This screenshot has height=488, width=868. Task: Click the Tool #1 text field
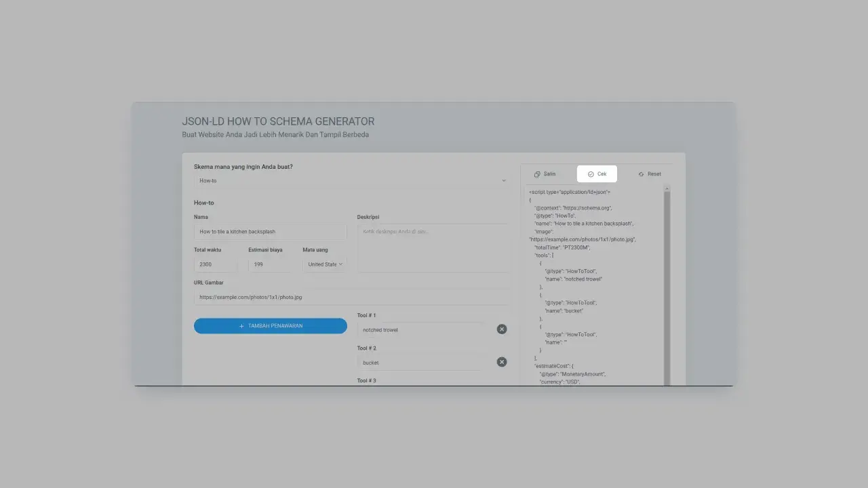coord(421,330)
